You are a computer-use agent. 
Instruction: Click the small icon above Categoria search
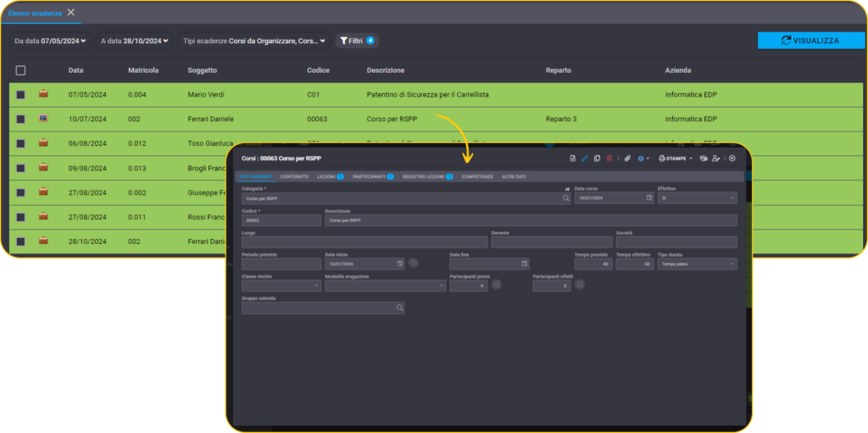(566, 189)
